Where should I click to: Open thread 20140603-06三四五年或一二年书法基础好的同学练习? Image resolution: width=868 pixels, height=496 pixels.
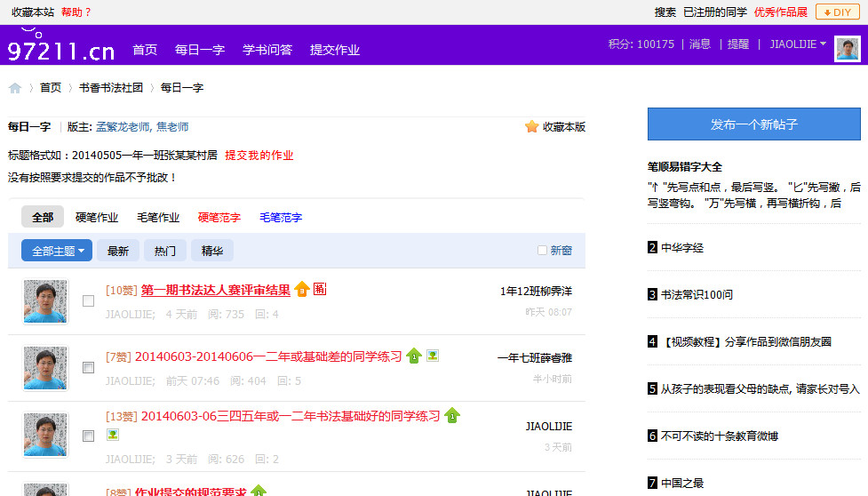tap(291, 416)
